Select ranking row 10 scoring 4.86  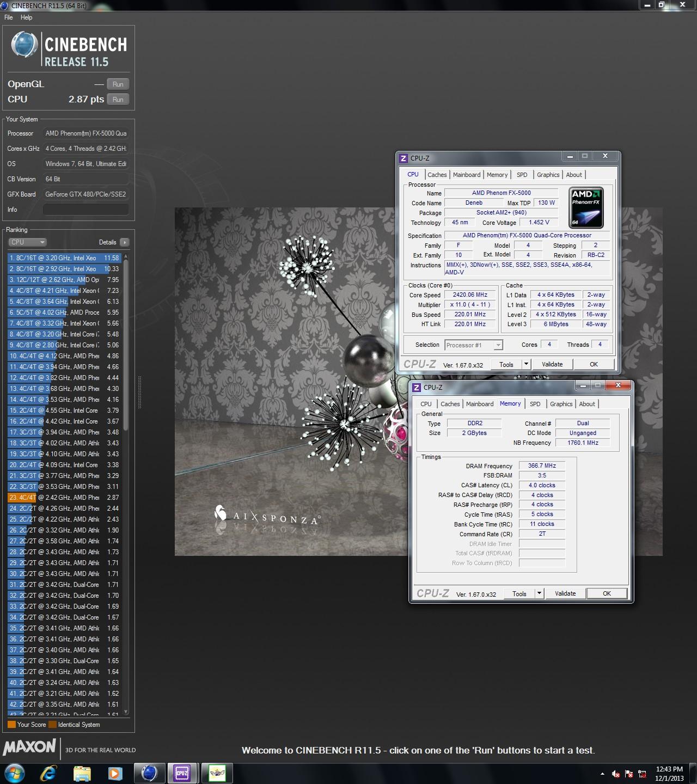(64, 356)
